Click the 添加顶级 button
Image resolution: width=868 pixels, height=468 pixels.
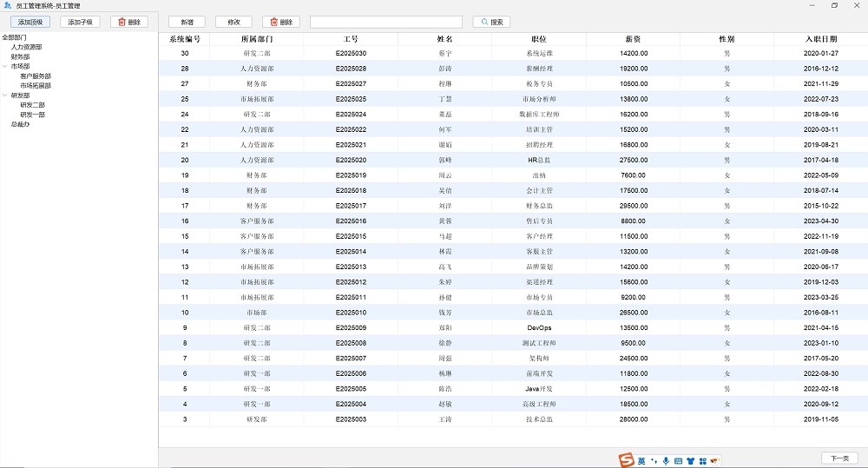[30, 23]
